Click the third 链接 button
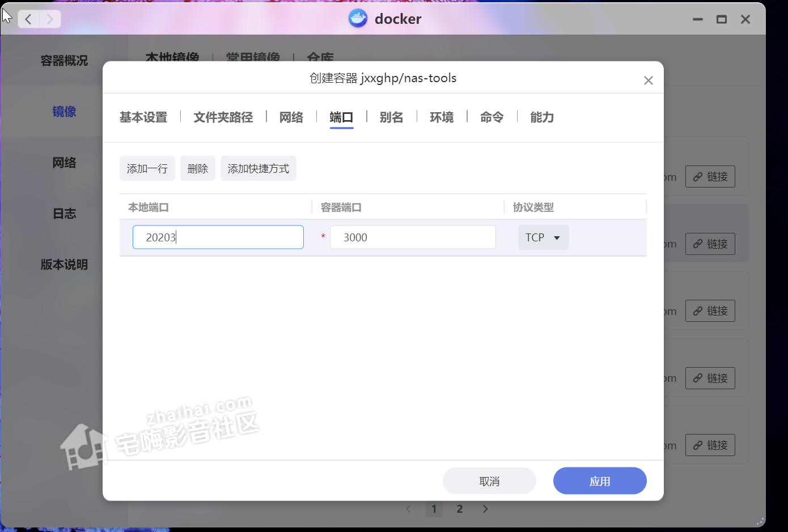The width and height of the screenshot is (788, 532). pos(710,311)
